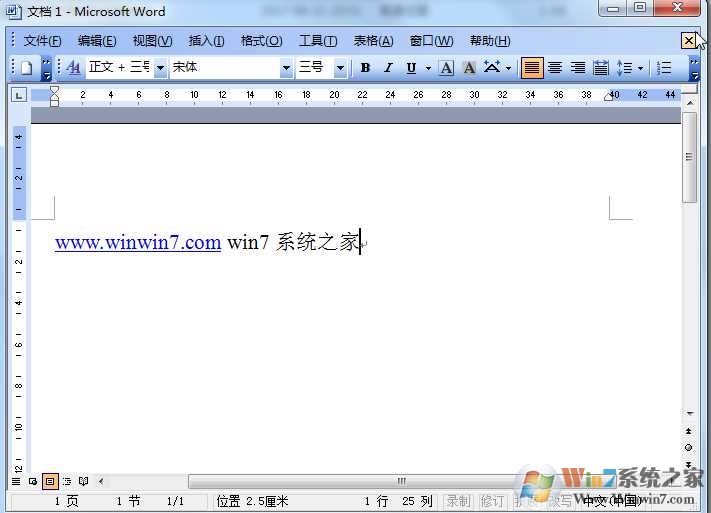Apply italic with the I icon
The height and width of the screenshot is (513, 711).
tap(388, 68)
